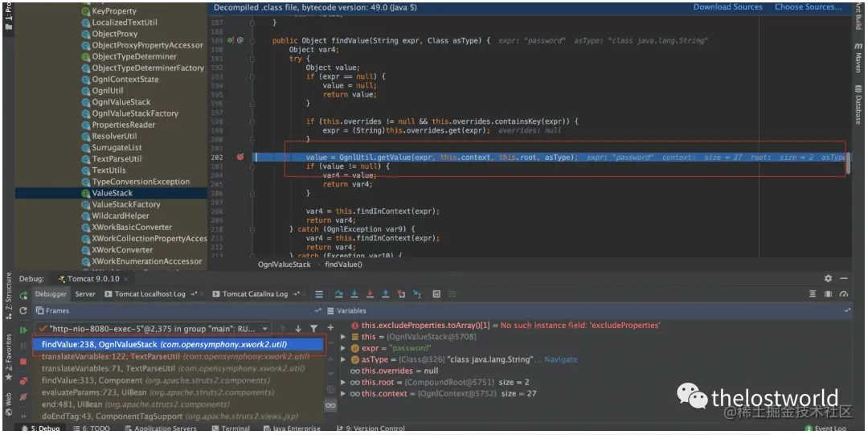
Task: Expand this.root variable node
Action: [x=343, y=383]
